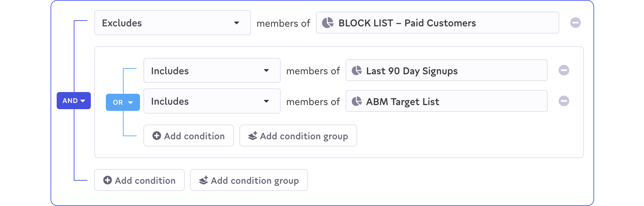Image resolution: width=644 pixels, height=206 pixels.
Task: Toggle the OR logic operator
Action: (x=123, y=102)
